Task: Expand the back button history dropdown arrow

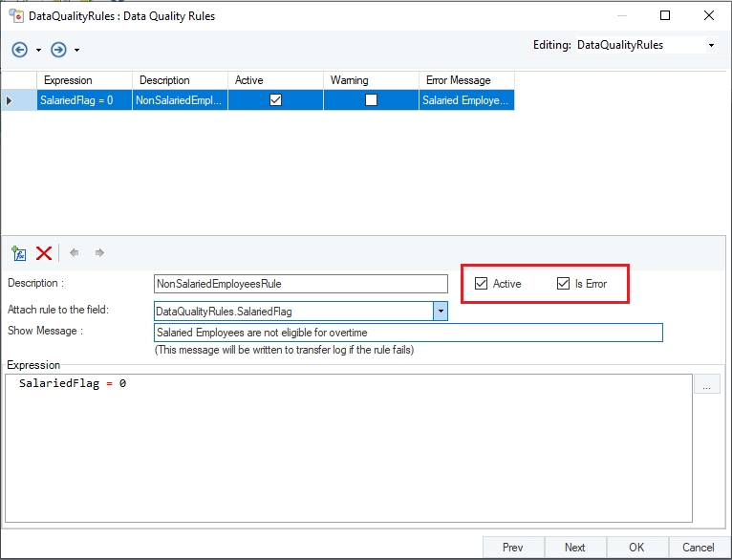Action: [38, 50]
